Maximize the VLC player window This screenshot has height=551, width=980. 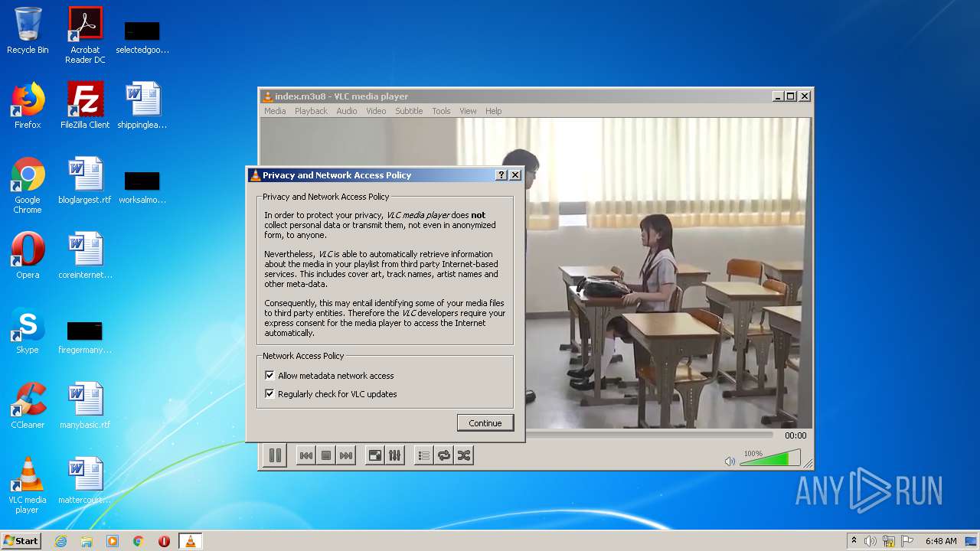791,96
